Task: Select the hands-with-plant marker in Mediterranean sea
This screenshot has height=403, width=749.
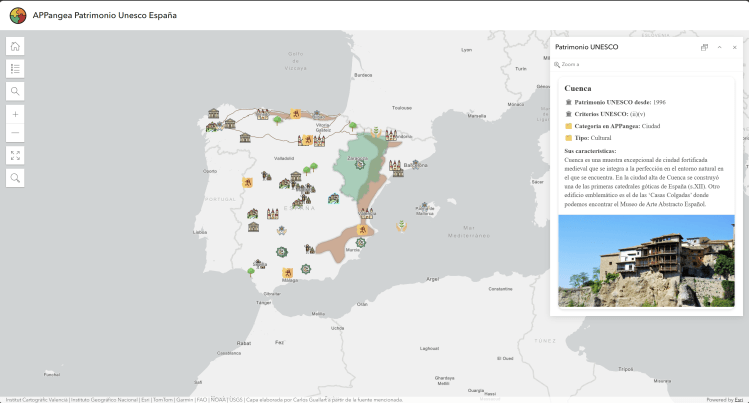Action: click(401, 226)
